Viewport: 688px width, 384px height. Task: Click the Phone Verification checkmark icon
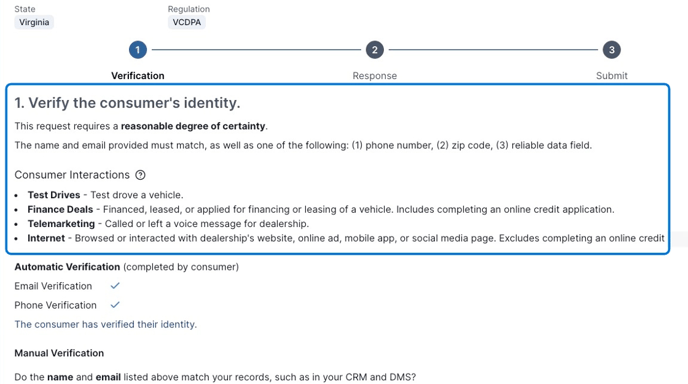pyautogui.click(x=115, y=305)
